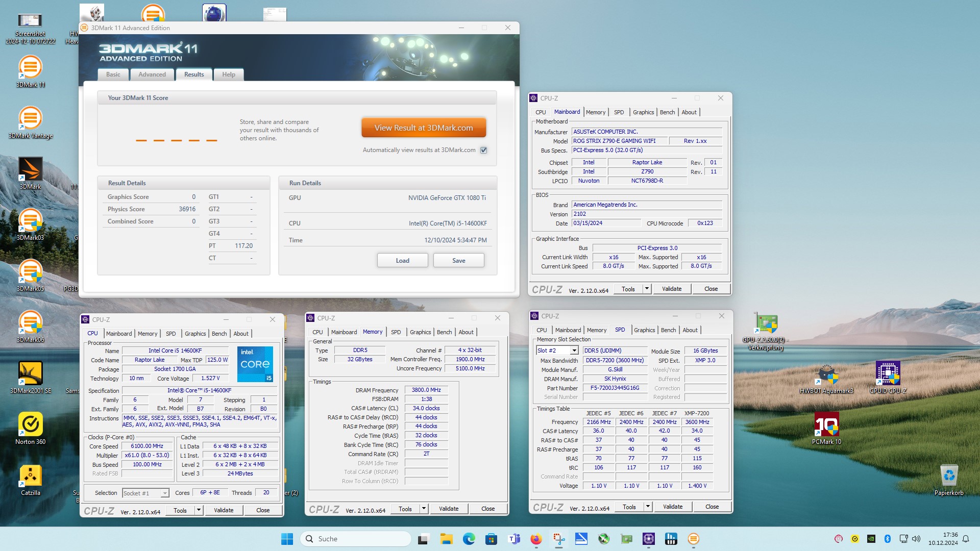Open the Windows Start menu

(x=287, y=539)
